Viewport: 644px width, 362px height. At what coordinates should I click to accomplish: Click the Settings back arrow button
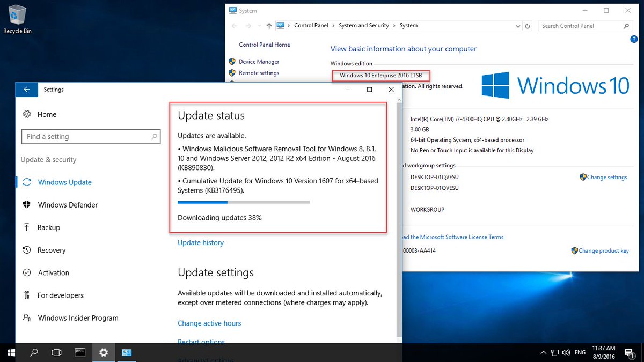(27, 90)
